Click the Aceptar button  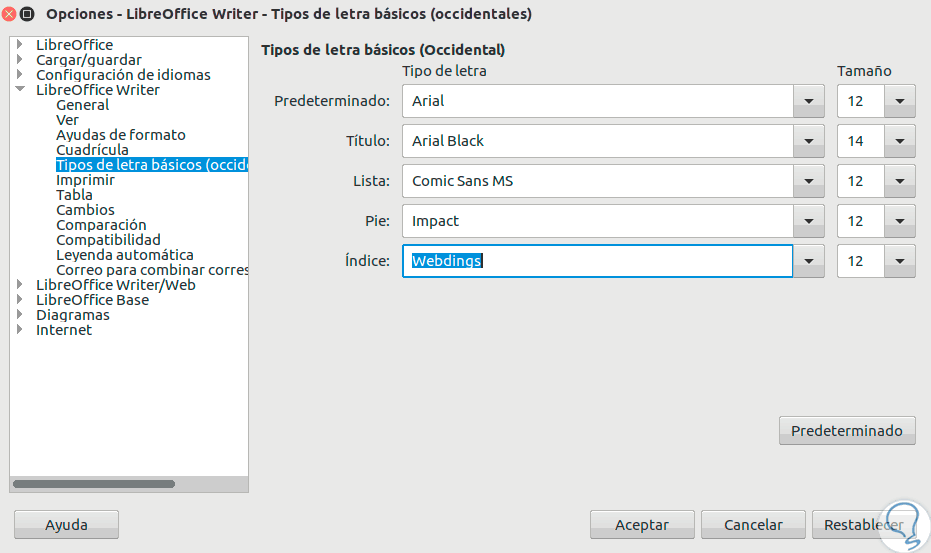point(641,525)
